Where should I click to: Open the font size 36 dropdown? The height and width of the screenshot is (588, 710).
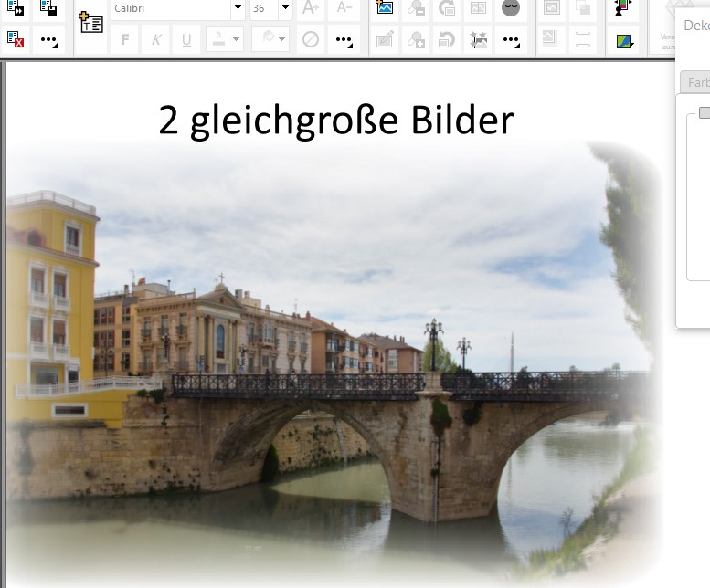point(285,7)
